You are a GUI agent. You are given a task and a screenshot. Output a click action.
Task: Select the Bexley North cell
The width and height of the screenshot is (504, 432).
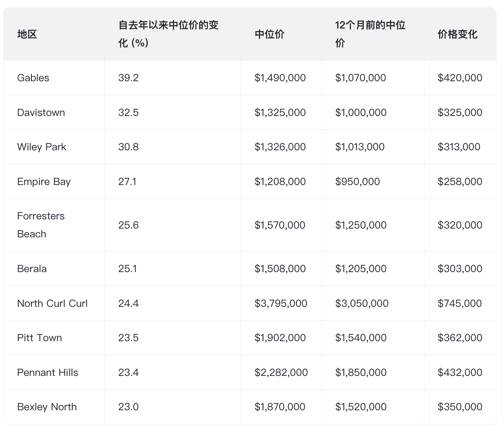click(x=47, y=407)
